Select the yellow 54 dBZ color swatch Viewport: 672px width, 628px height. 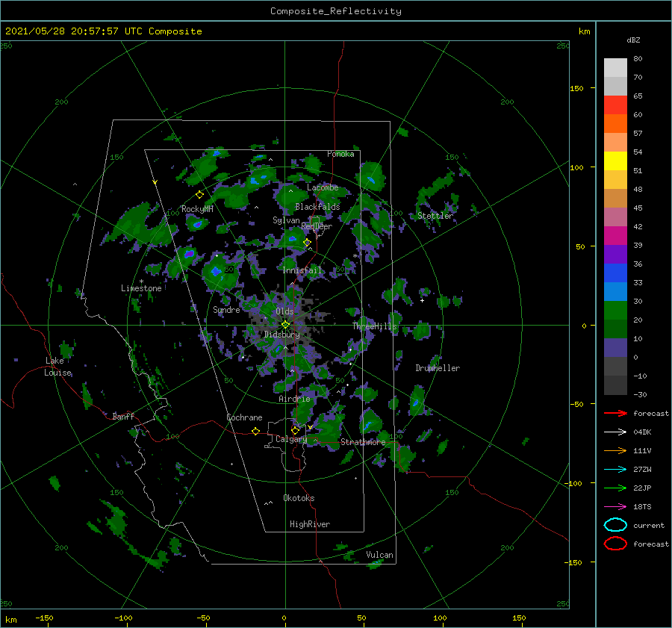coord(615,161)
